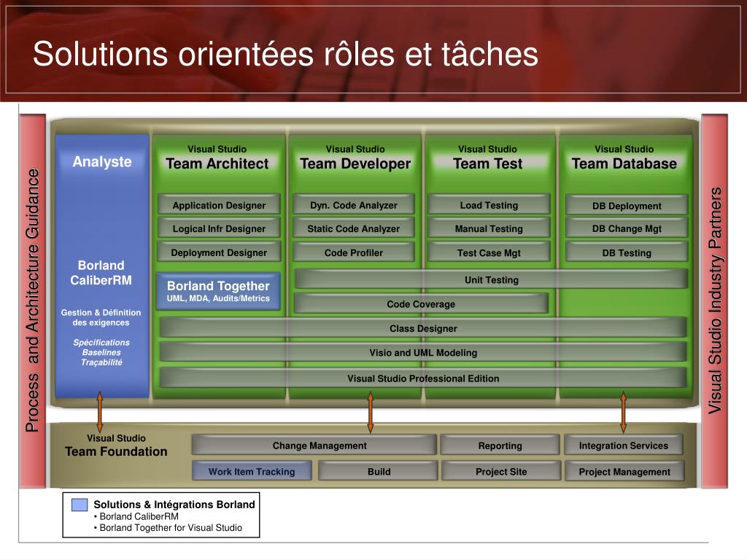
Task: Click the Load Testing box
Action: point(489,205)
